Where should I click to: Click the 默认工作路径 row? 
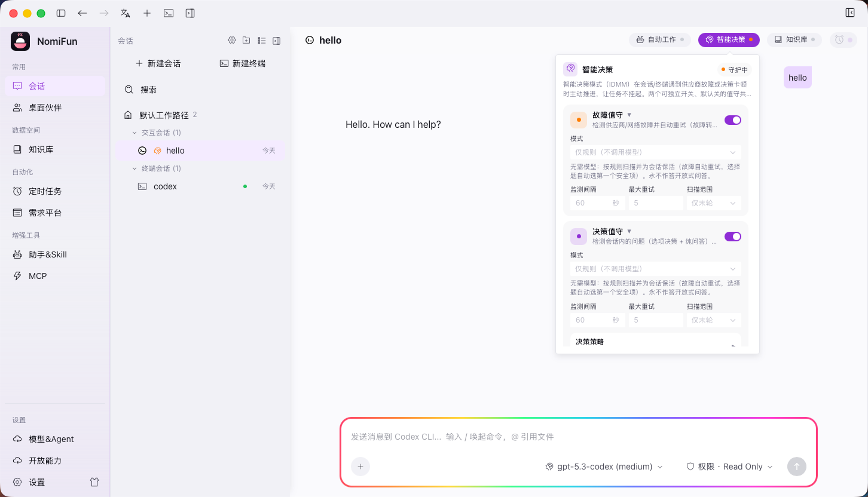point(200,115)
